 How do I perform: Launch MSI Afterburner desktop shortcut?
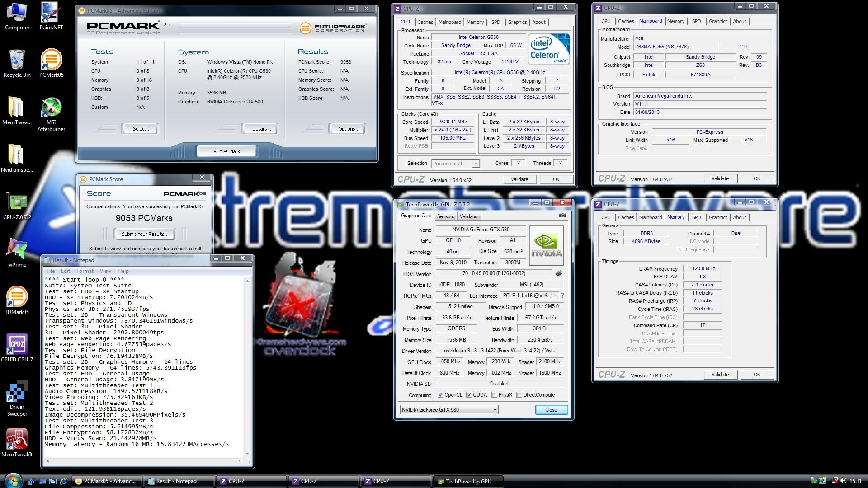pos(52,114)
